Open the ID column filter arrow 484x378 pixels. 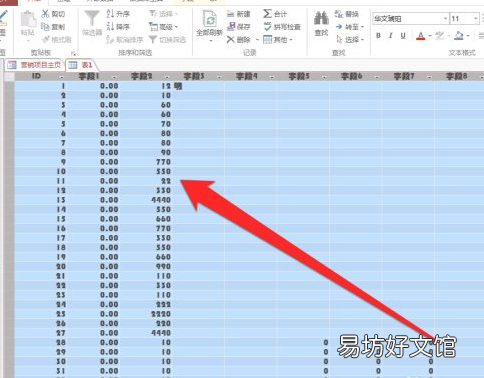62,77
